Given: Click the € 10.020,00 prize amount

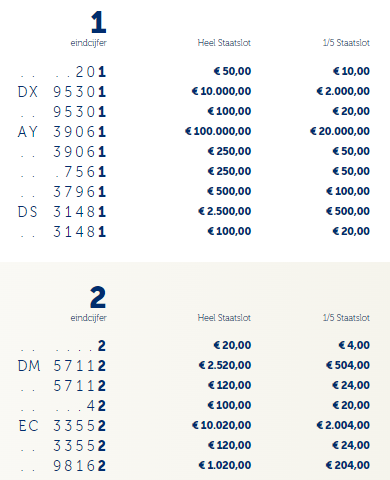Looking at the screenshot, I should tap(221, 425).
